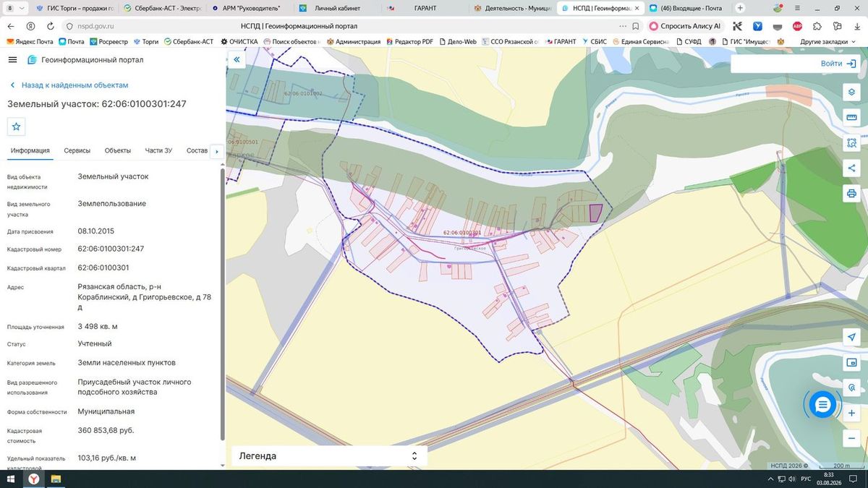Viewport: 868px width, 488px height.
Task: Switch to the Части ЗУ tab
Action: [x=158, y=150]
